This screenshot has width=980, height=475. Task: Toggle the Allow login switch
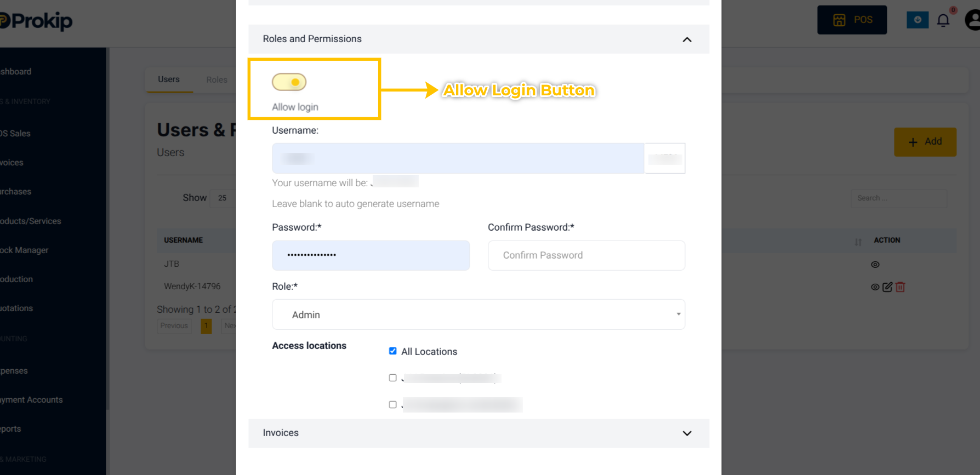(289, 82)
